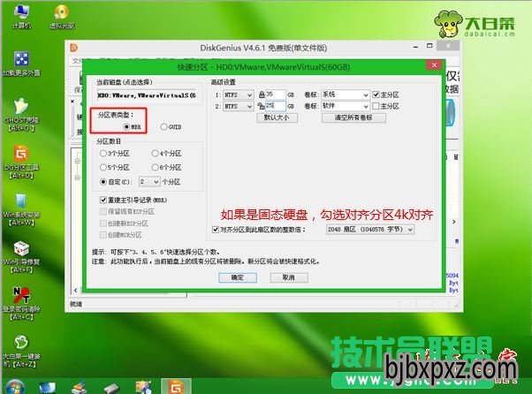Image resolution: width=532 pixels, height=394 pixels.
Task: Choose the 5个分区 option
Action: 103,167
